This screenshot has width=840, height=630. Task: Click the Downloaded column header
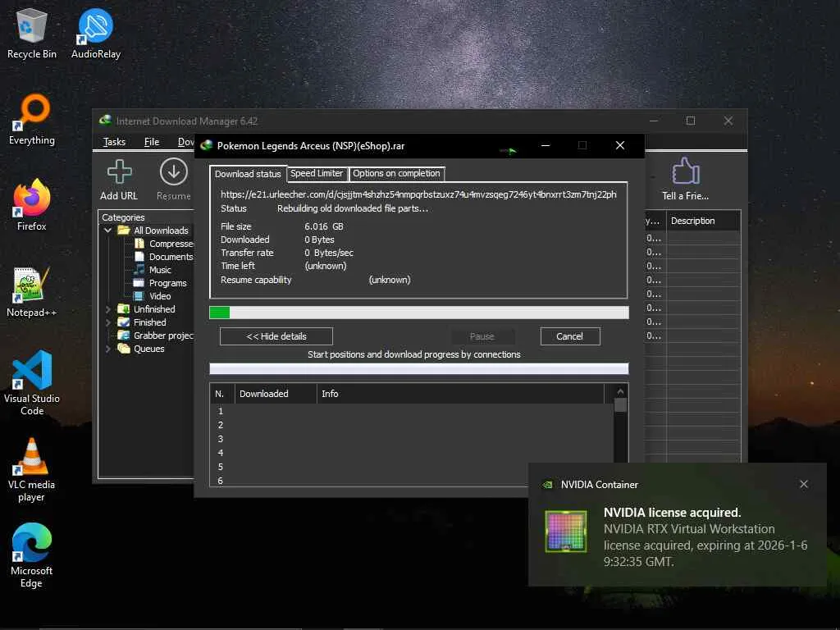point(276,394)
